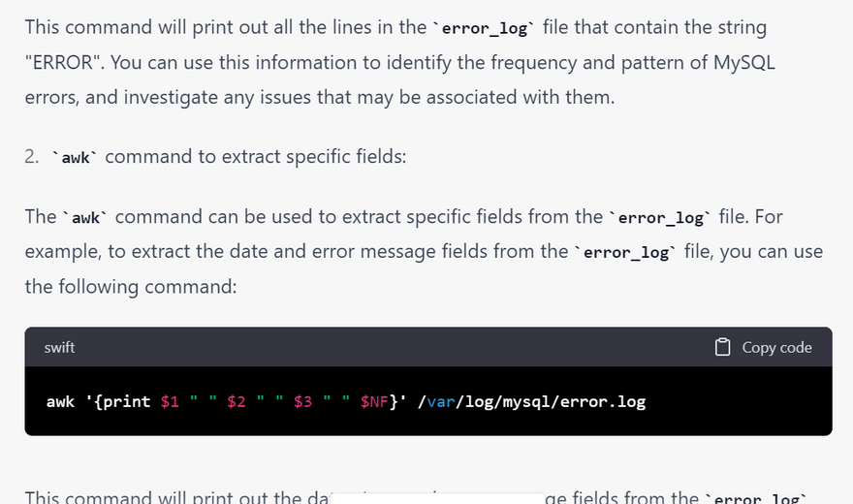
Task: Click the awk keyword inside the code block
Action: 60,401
